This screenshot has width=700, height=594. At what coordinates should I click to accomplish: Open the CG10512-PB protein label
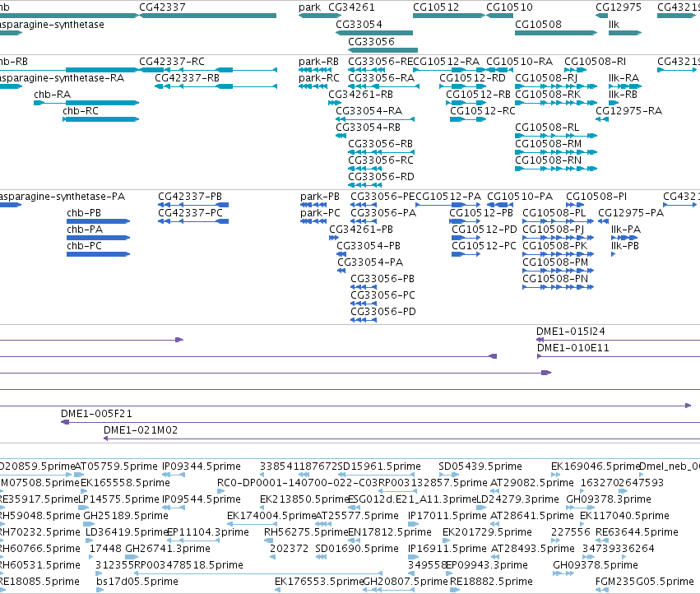coord(481,213)
